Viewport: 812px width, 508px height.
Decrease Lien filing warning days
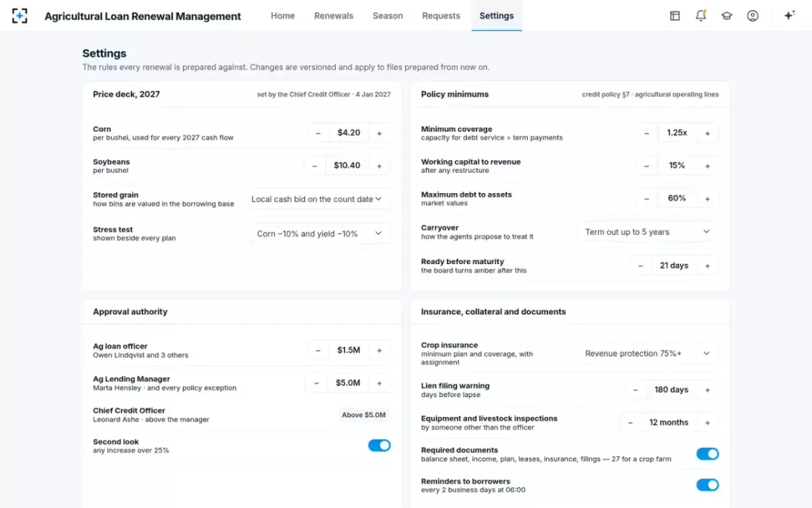pyautogui.click(x=635, y=389)
